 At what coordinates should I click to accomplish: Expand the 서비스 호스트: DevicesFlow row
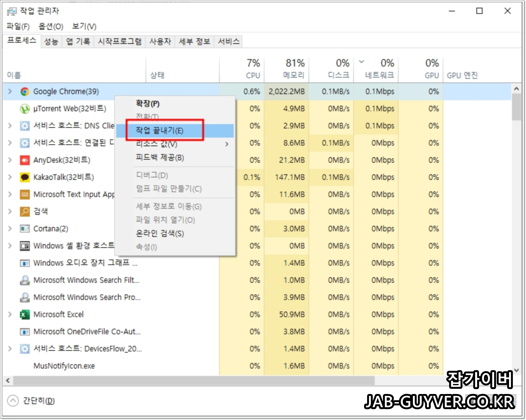[x=10, y=349]
